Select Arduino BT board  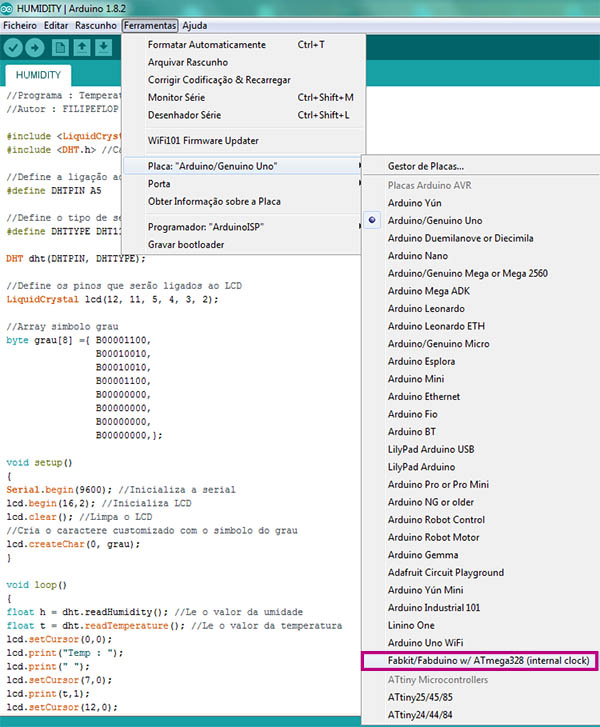pos(480,432)
